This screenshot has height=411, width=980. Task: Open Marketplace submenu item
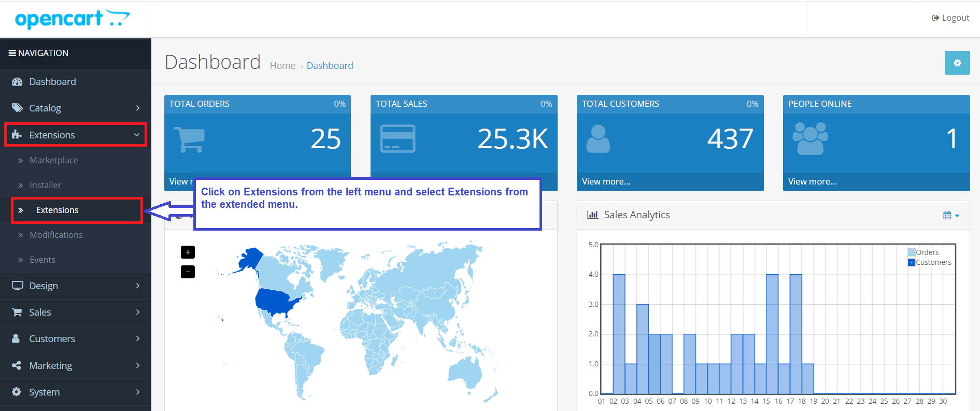tap(76, 160)
